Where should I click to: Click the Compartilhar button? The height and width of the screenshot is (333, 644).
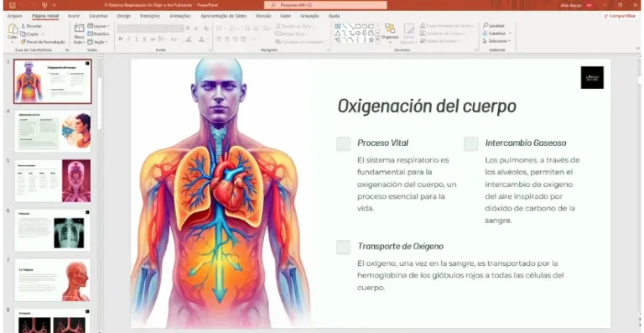coord(620,16)
